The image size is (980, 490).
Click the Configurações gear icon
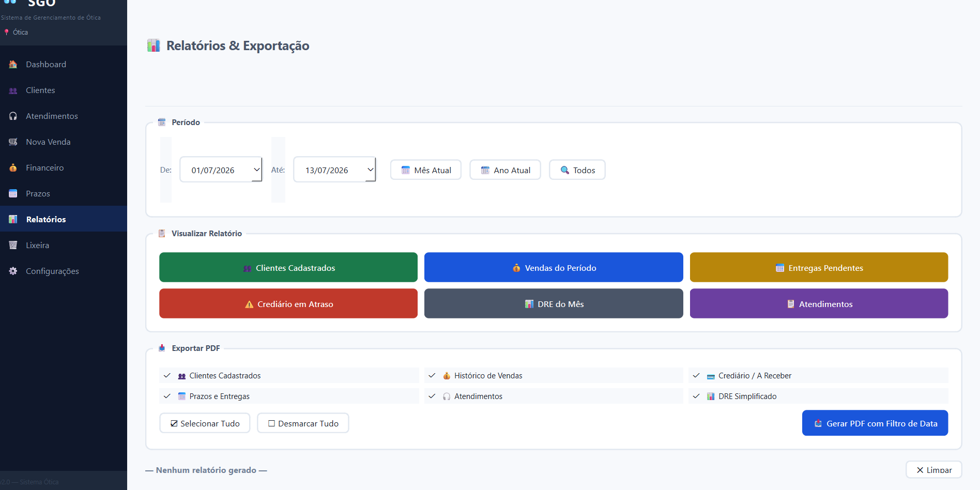pyautogui.click(x=13, y=271)
